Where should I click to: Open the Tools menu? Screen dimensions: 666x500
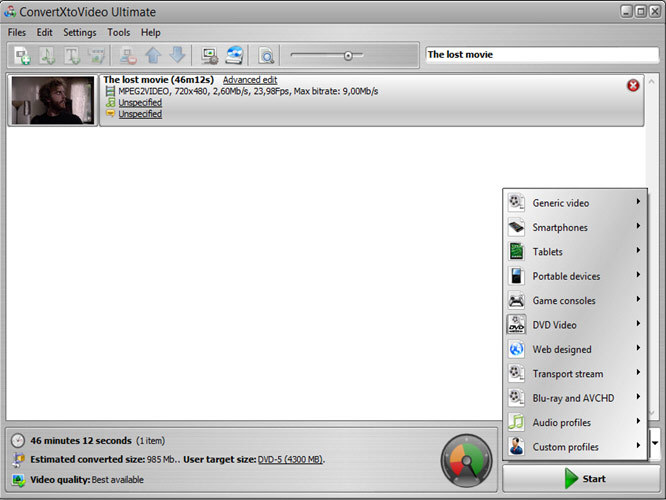[x=119, y=32]
